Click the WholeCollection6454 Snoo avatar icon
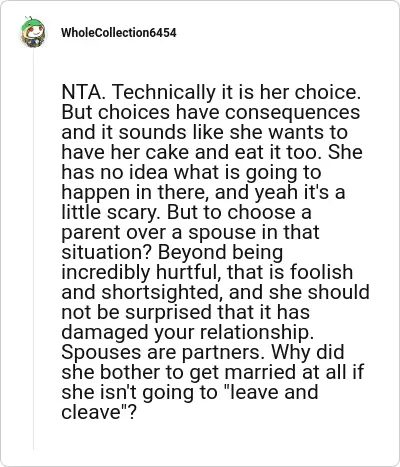Viewport: 400px width, 467px height. [x=33, y=32]
